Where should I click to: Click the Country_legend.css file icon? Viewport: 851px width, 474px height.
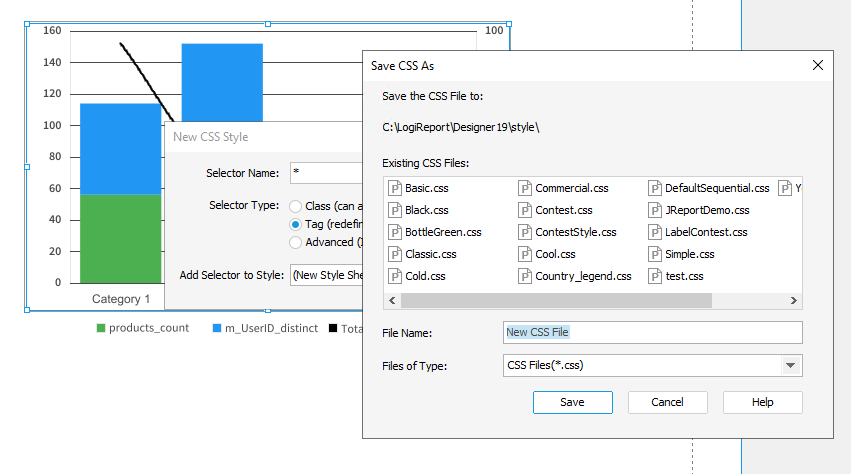tap(525, 276)
